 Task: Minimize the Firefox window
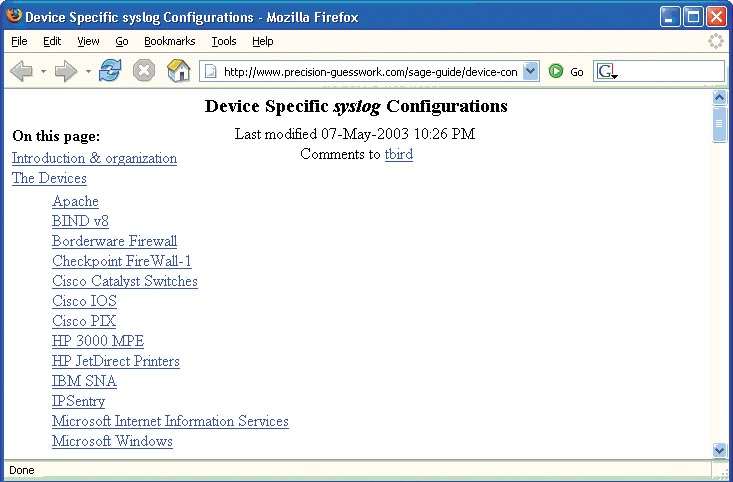(x=670, y=17)
